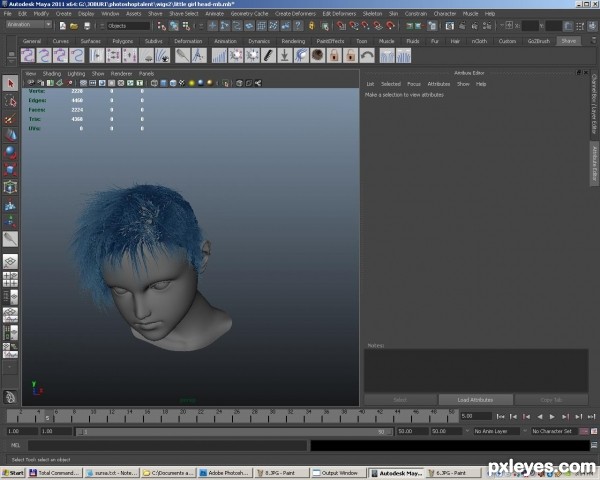Switch to the Rendering shelf tab

[x=293, y=41]
